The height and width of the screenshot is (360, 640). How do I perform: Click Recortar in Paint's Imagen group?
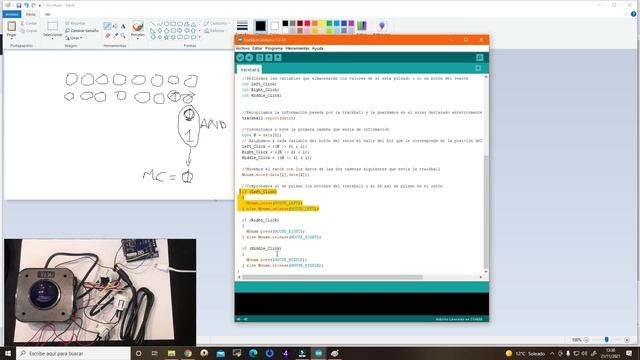click(x=76, y=24)
